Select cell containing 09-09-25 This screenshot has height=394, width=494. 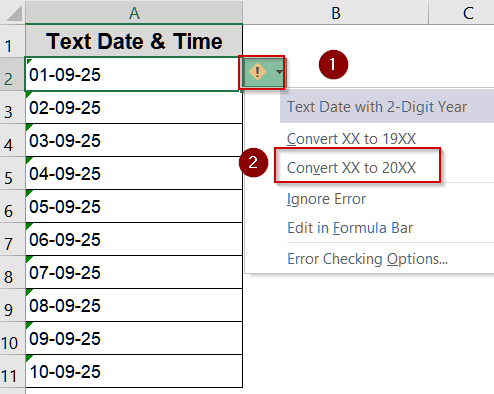pyautogui.click(x=134, y=338)
